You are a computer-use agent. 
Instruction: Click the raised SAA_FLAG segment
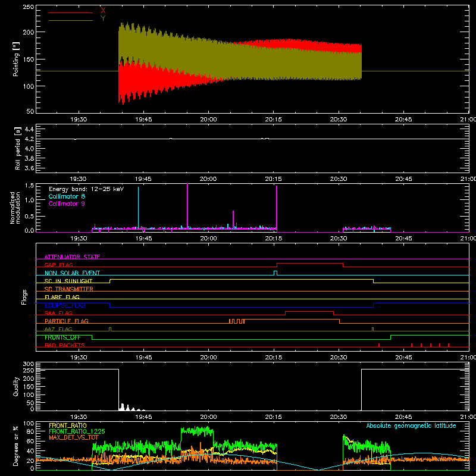(309, 311)
